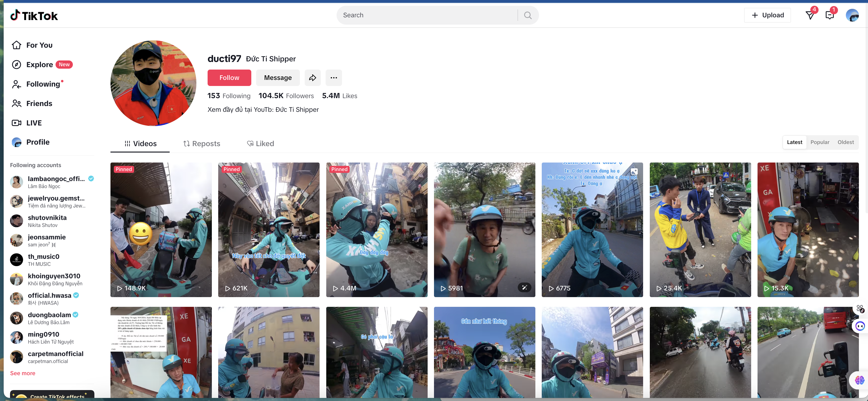
Task: Open the LIVE section
Action: pos(34,123)
